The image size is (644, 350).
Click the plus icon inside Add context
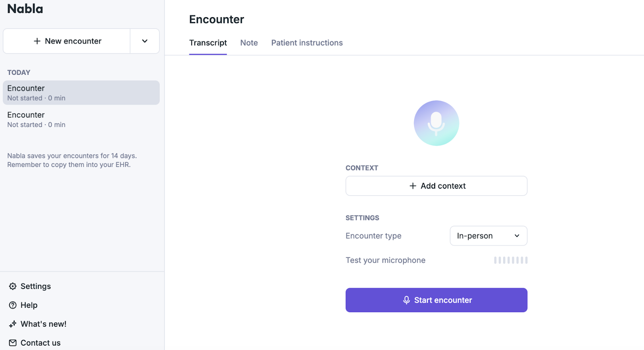[x=413, y=186]
